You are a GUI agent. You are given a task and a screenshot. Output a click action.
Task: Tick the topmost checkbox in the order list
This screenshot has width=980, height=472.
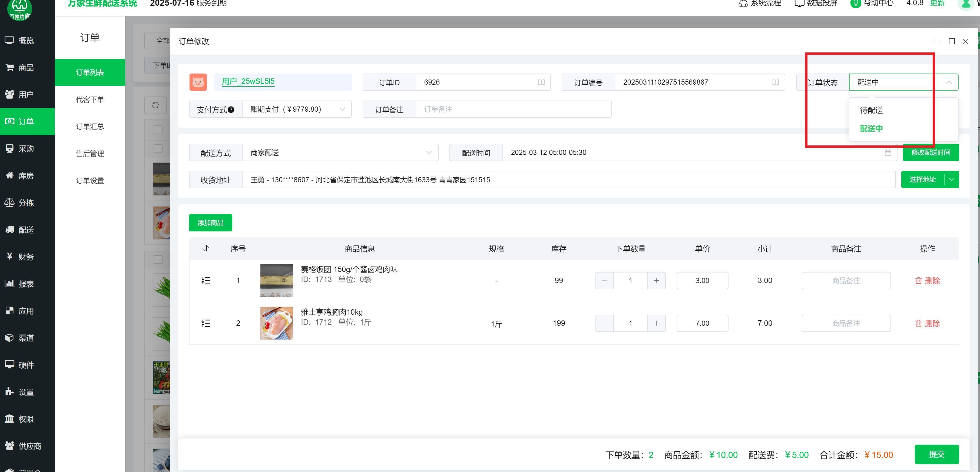pos(158,130)
